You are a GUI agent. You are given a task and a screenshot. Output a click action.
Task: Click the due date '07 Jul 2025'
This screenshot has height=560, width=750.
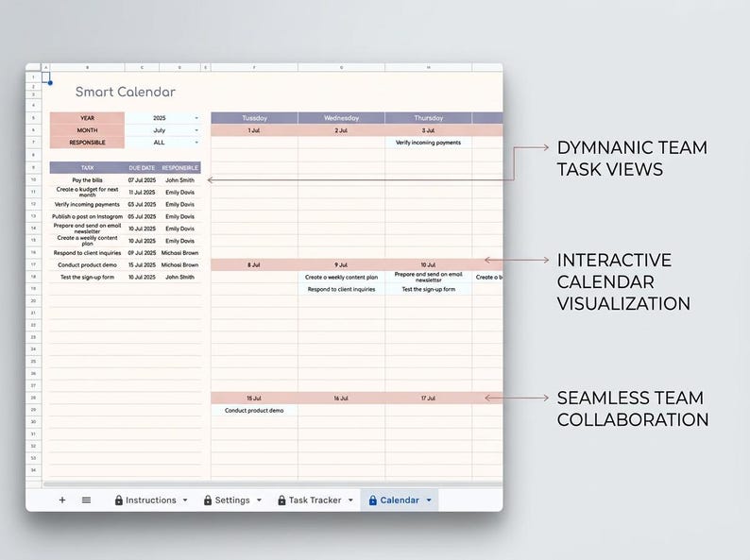[x=142, y=180]
